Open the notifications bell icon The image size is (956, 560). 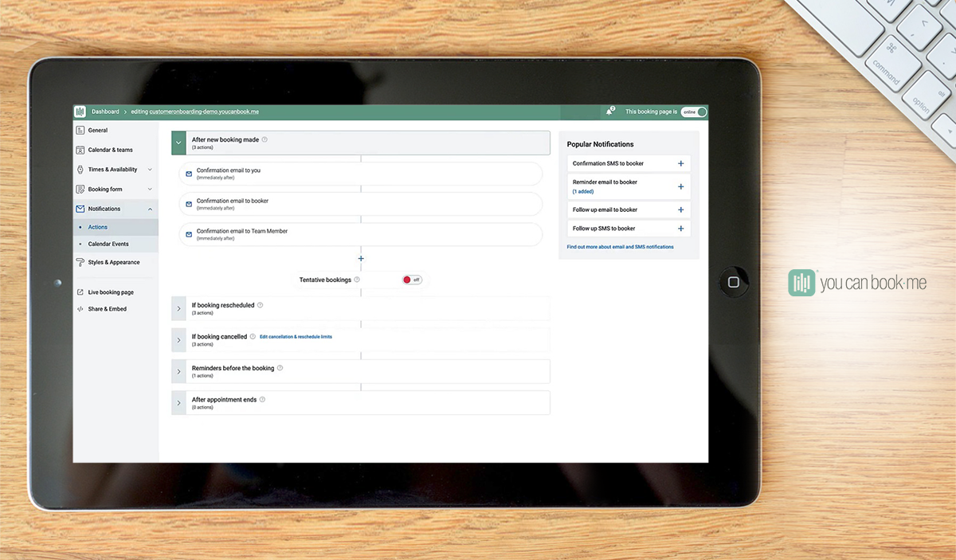tap(609, 112)
